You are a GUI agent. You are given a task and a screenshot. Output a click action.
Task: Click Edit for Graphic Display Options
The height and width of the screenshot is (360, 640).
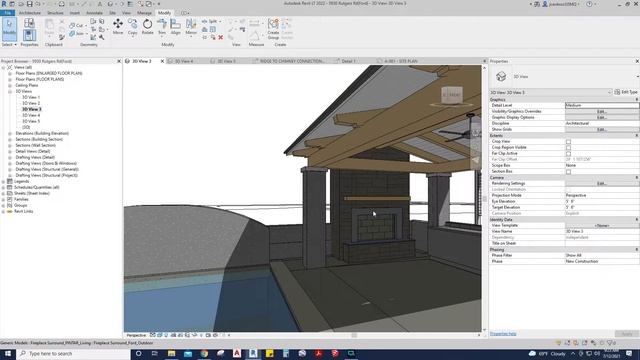tap(602, 118)
